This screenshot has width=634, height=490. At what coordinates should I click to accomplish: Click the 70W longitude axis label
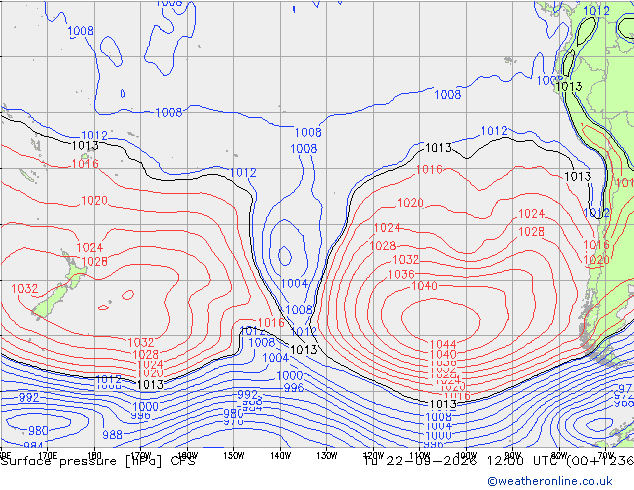[606, 456]
